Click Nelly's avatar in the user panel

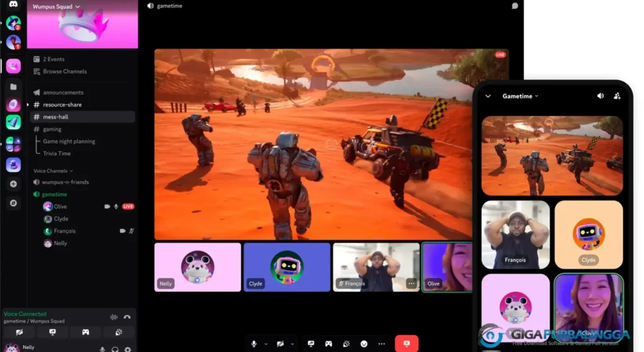[x=11, y=348]
